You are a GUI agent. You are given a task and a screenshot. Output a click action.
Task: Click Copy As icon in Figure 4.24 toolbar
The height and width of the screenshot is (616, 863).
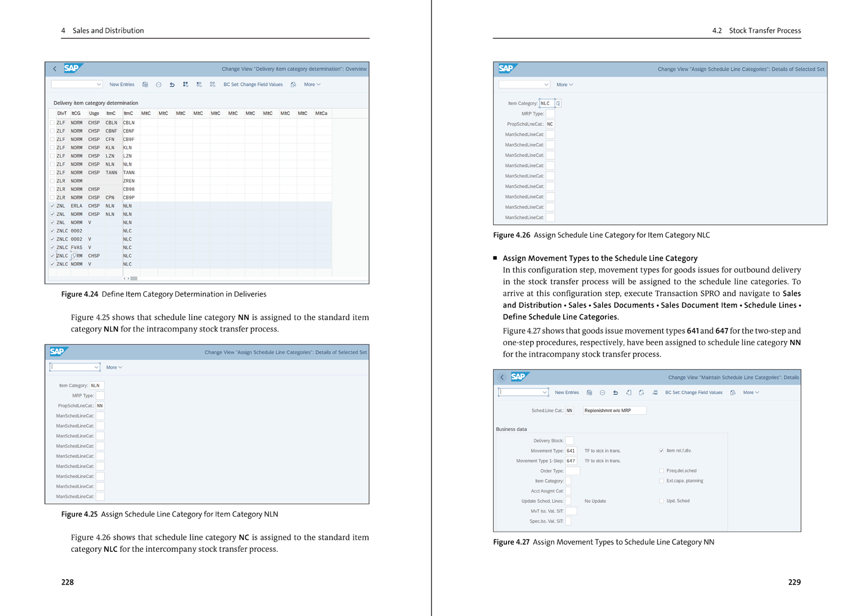point(145,85)
